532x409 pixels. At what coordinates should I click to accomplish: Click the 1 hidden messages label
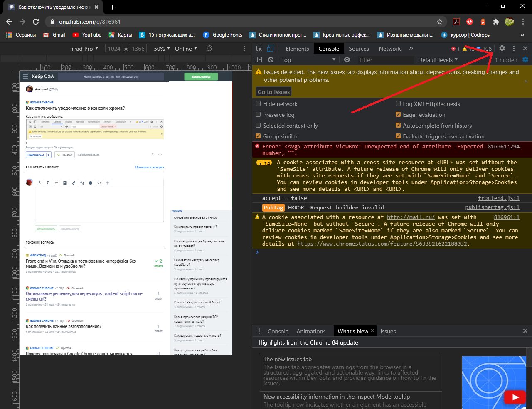click(x=506, y=60)
